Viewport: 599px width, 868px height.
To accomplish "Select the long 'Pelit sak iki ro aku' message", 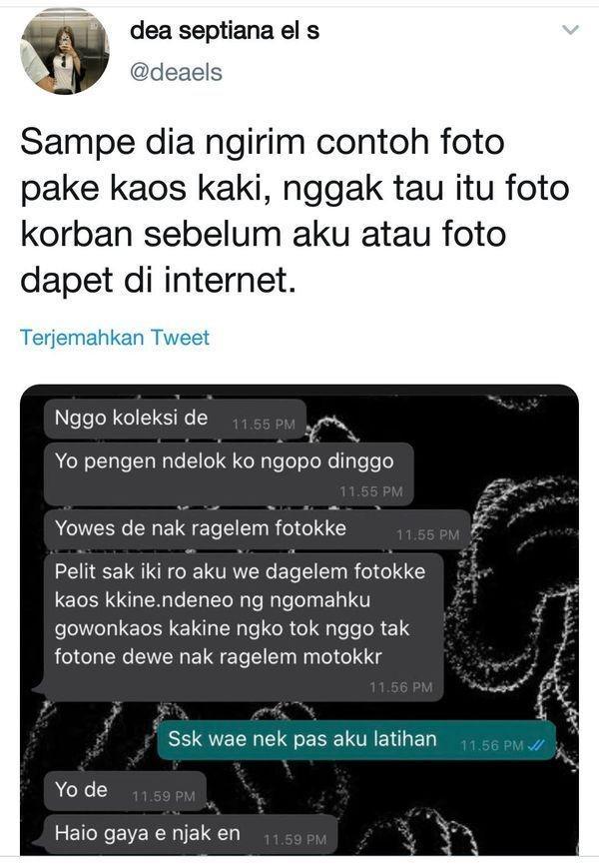I will pos(244,627).
